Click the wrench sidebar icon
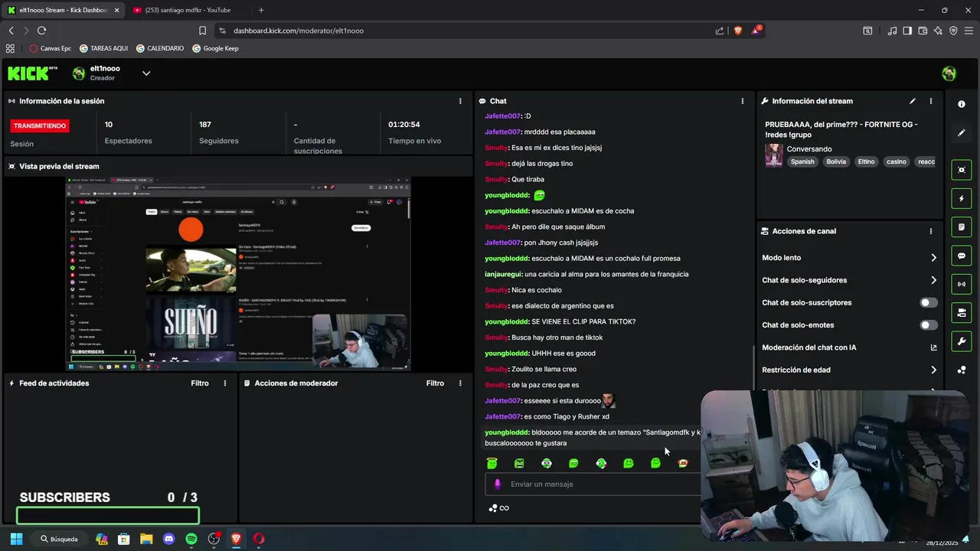Viewport: 980px width, 551px height. [962, 341]
